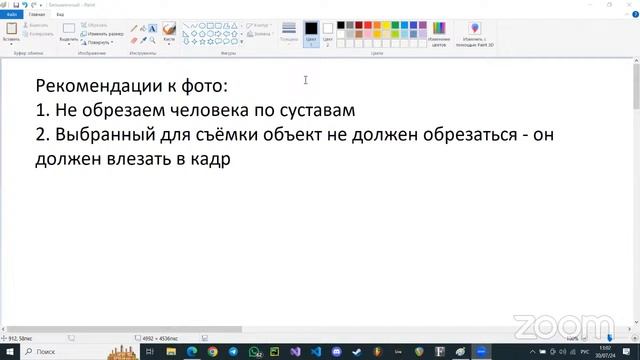Click the Select rectangle tool
Viewport: 640px width, 360px height.
coord(69,29)
